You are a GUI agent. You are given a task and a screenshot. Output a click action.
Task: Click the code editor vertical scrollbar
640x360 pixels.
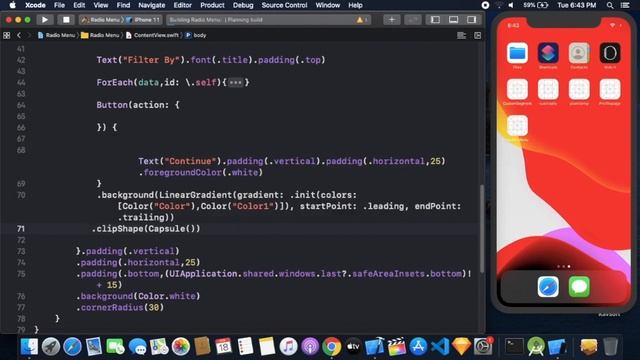click(482, 229)
